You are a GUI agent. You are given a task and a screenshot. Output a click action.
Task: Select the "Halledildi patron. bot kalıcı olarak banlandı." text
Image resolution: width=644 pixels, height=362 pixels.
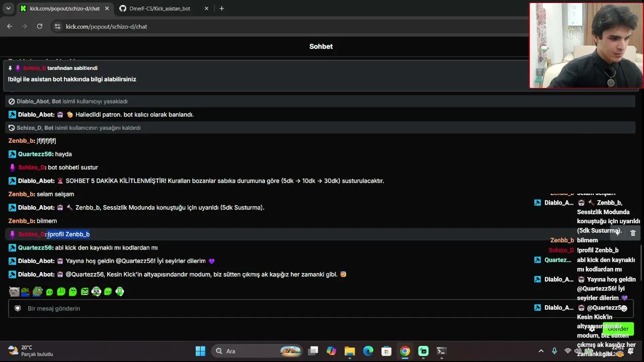[134, 115]
